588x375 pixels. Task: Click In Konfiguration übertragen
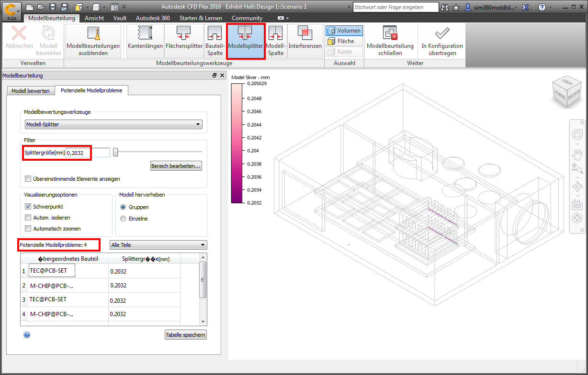tap(442, 41)
